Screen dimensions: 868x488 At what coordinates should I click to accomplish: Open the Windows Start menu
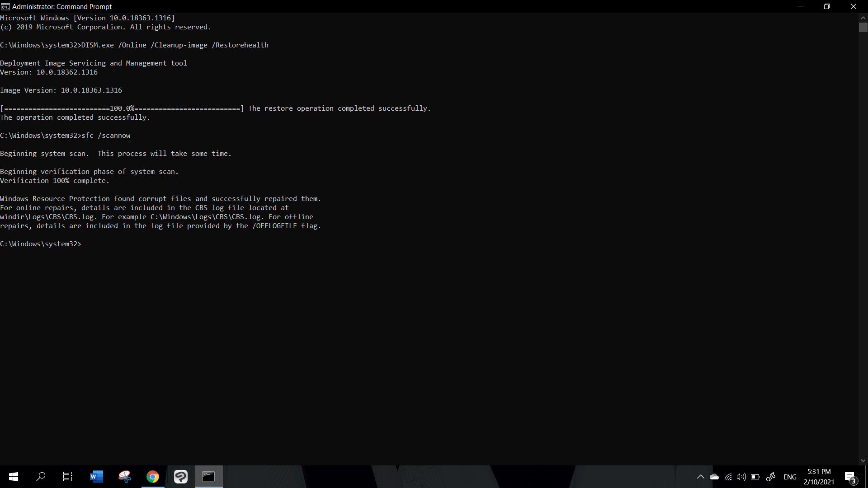pyautogui.click(x=14, y=477)
